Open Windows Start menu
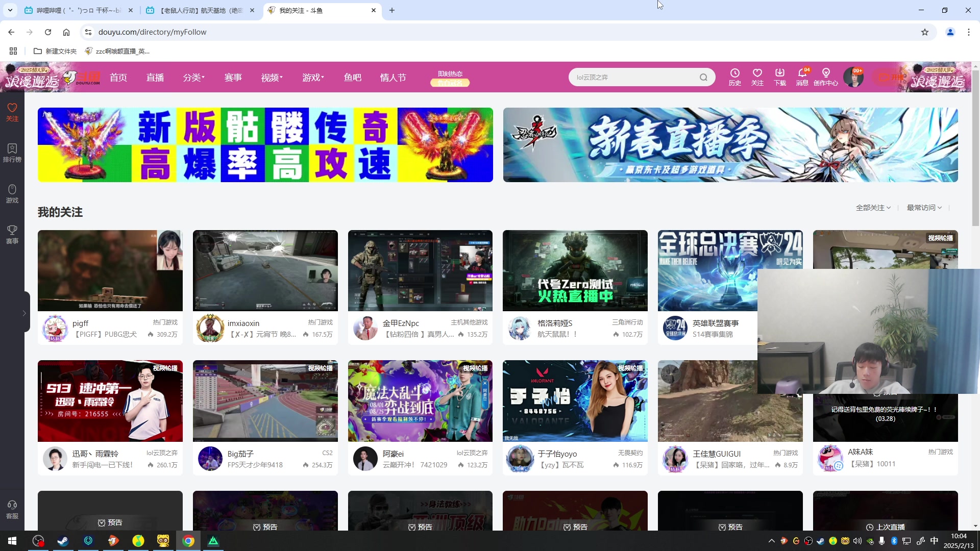The height and width of the screenshot is (551, 980). click(x=12, y=541)
